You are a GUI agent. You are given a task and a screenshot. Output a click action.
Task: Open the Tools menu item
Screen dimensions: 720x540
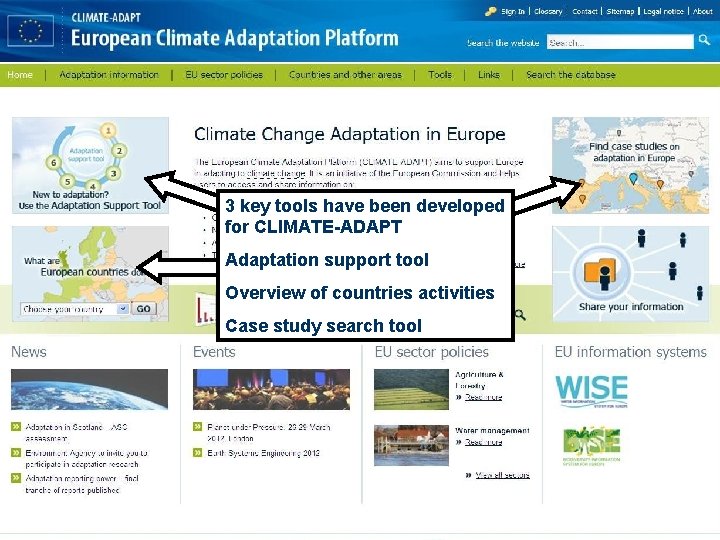[440, 75]
